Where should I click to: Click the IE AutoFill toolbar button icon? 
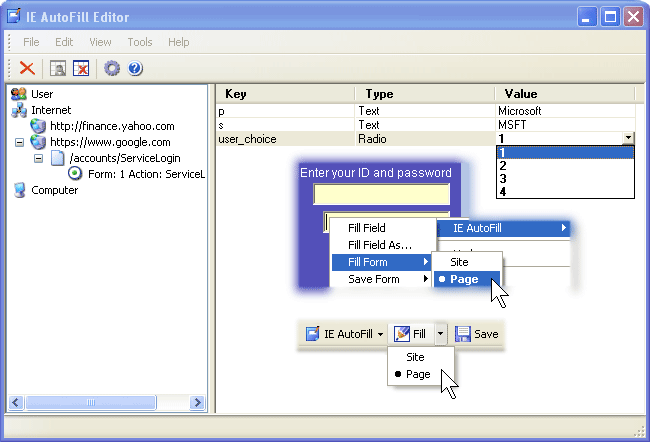click(x=312, y=334)
